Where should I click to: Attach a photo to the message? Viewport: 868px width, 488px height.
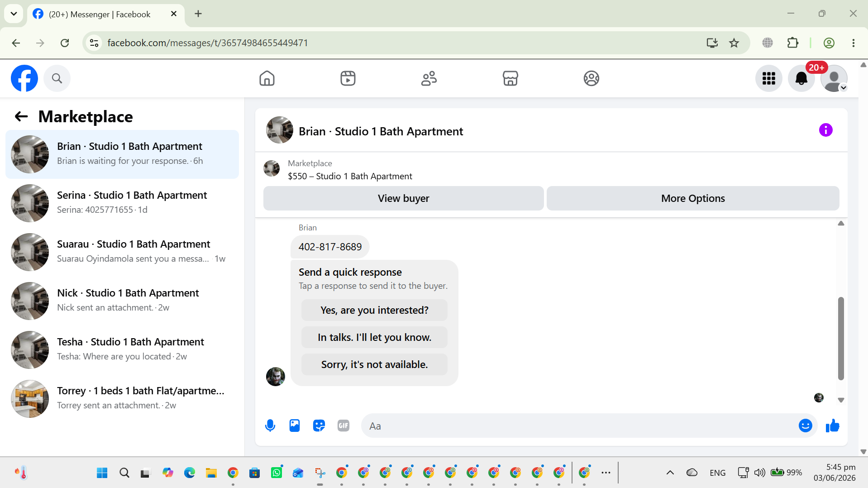pyautogui.click(x=295, y=426)
